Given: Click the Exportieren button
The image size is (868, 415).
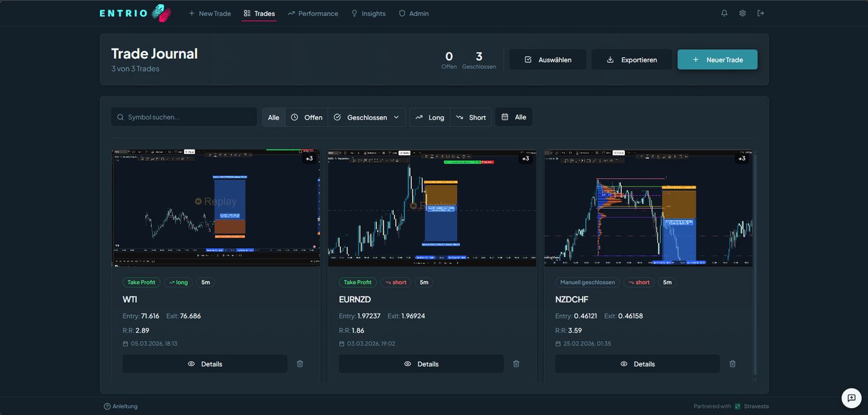Looking at the screenshot, I should [632, 60].
